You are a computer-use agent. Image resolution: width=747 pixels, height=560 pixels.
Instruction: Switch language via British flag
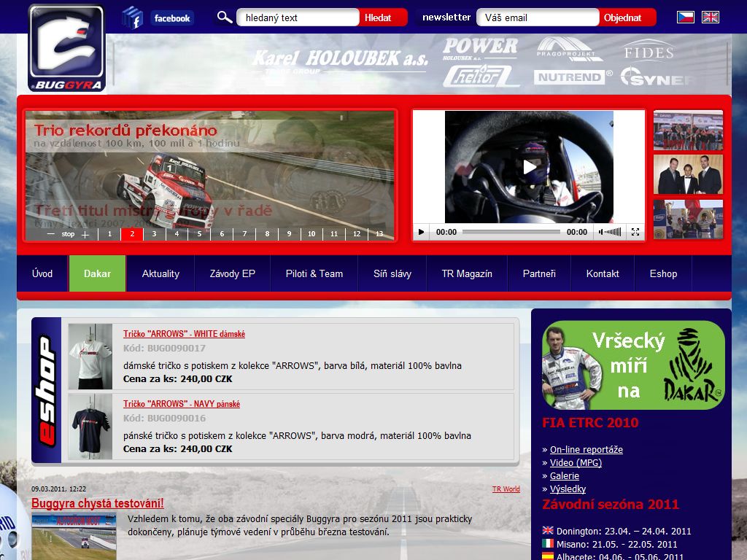(x=711, y=17)
